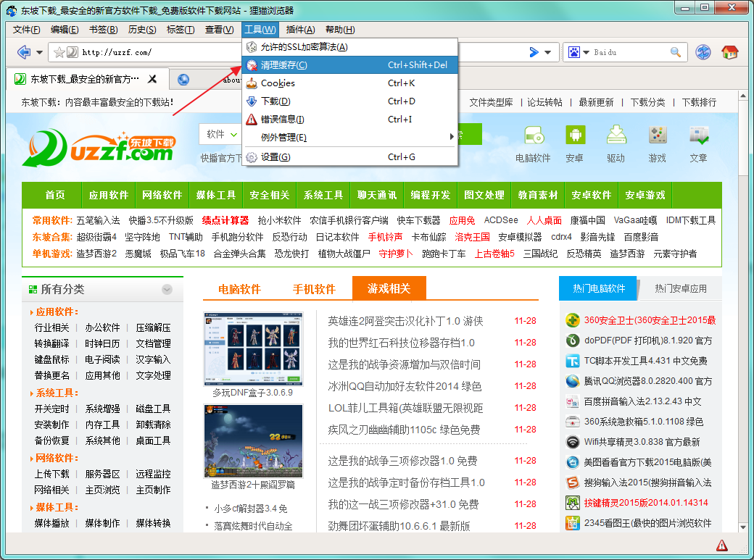Open 英雄连2阿登突击汉化补丁 link
The height and width of the screenshot is (560, 754).
coord(405,321)
